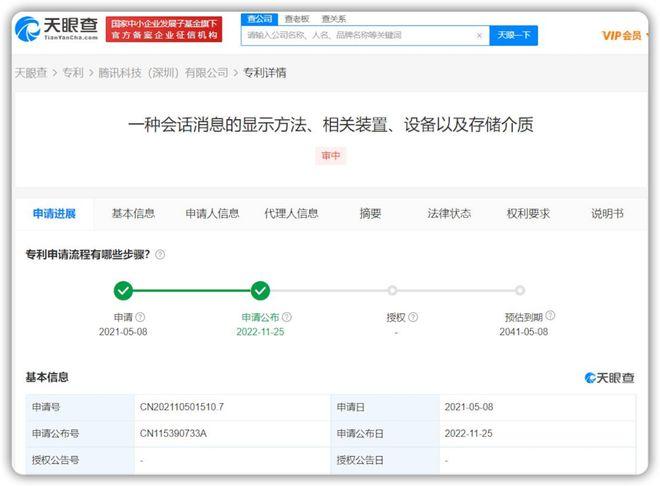Select the 查老板 search tab

[x=297, y=19]
